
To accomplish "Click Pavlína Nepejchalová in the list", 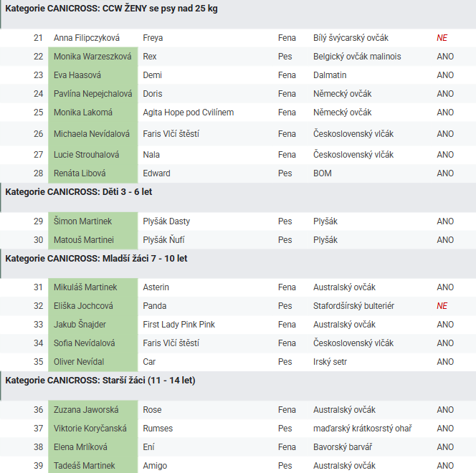I will click(92, 94).
